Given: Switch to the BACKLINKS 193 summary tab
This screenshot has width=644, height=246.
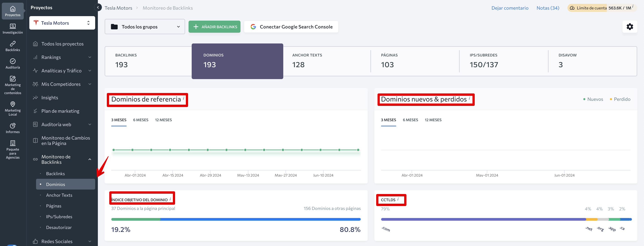Looking at the screenshot, I should click(x=148, y=61).
